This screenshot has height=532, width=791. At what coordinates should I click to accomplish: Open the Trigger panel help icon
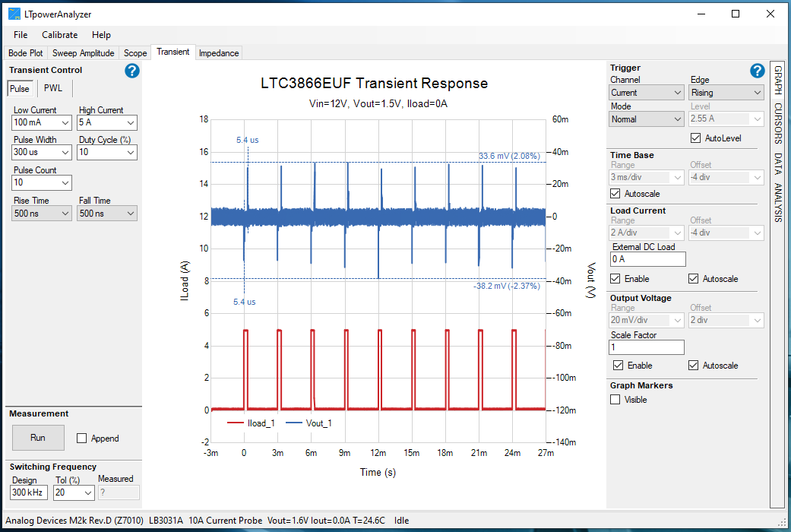coord(757,70)
